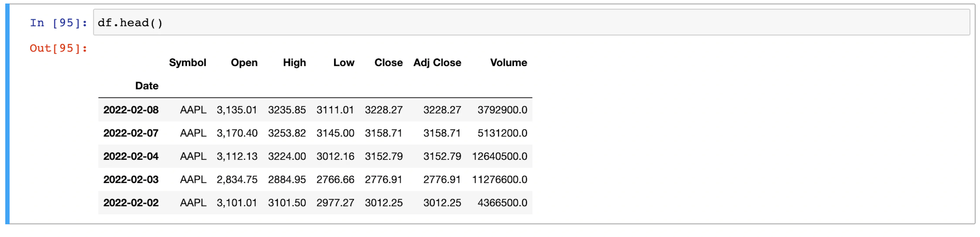Click the Volume value 12640500.0 cell

tap(499, 157)
